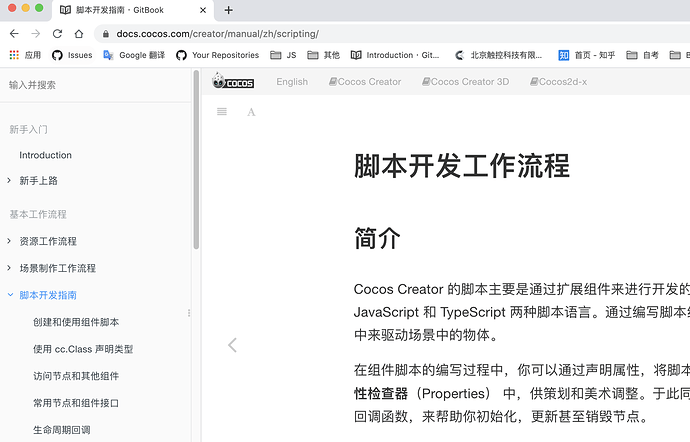Toggle the sidebar with the hamburger icon

tap(222, 112)
